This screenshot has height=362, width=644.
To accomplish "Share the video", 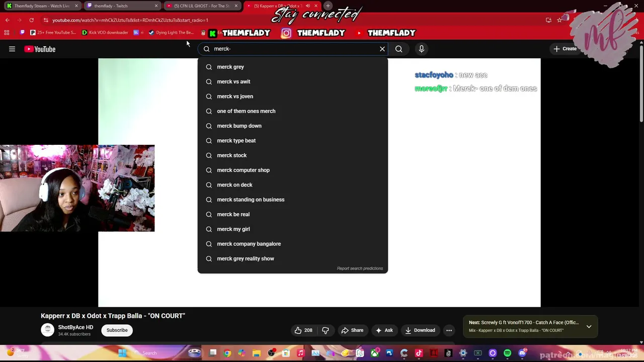I will pos(352,330).
